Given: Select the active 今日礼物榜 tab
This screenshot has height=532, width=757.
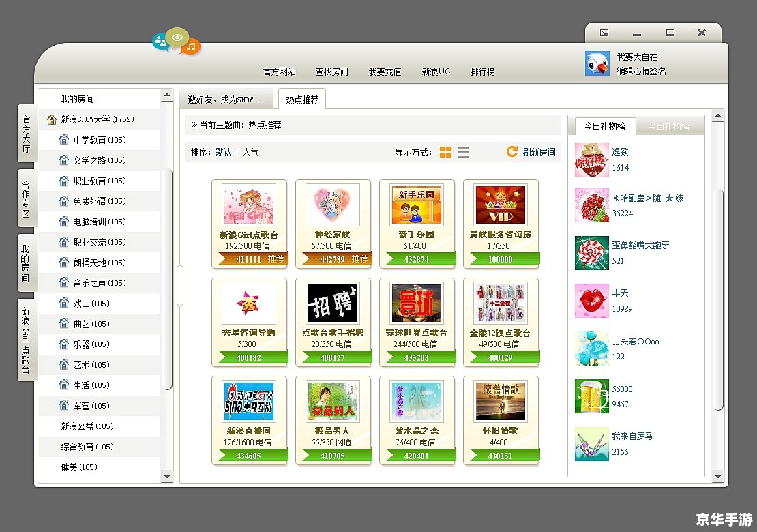Looking at the screenshot, I should click(x=604, y=126).
